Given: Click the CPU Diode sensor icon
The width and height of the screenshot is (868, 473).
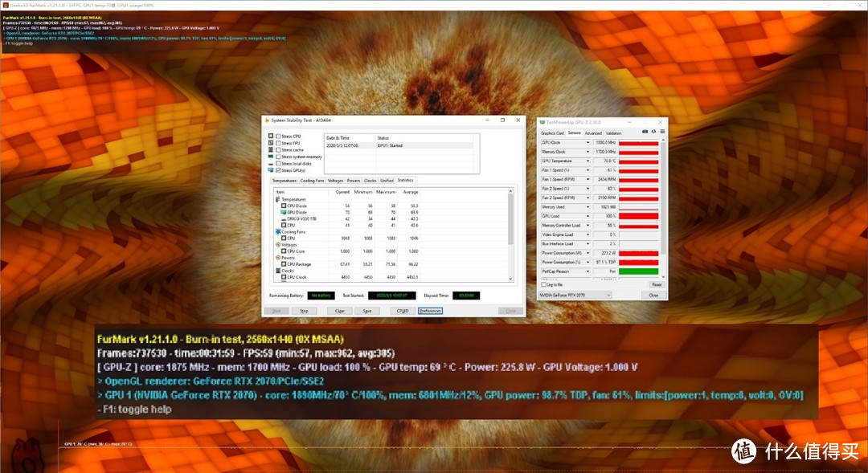Looking at the screenshot, I should [x=284, y=206].
